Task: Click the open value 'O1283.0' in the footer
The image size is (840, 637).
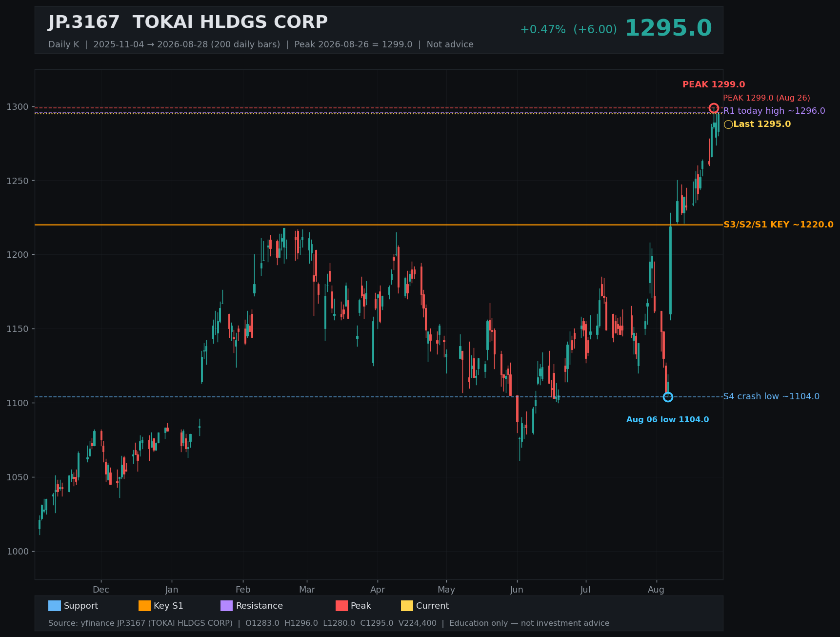Action: pos(262,623)
